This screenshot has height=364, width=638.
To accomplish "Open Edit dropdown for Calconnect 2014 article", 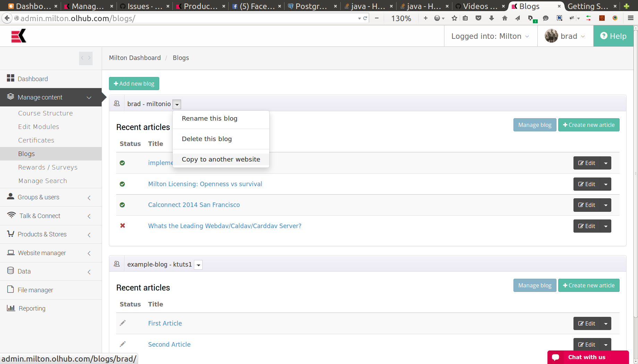I will [x=606, y=205].
